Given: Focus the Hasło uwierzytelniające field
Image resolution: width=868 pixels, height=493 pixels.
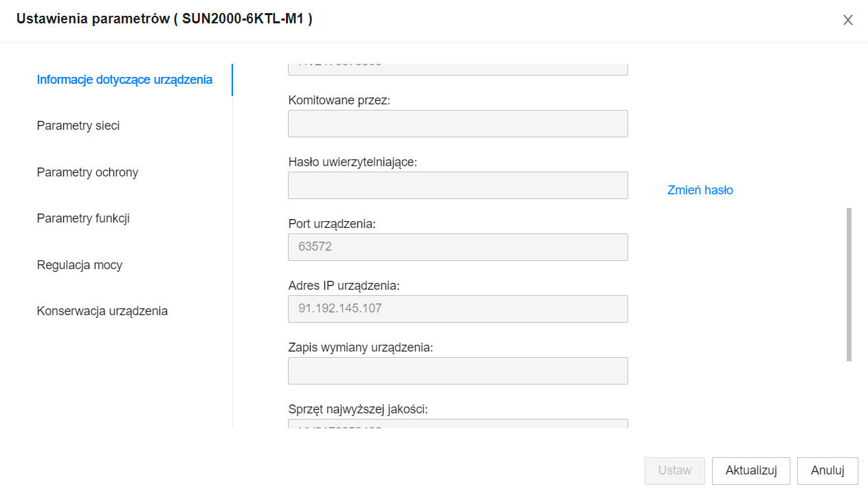Looking at the screenshot, I should (458, 185).
